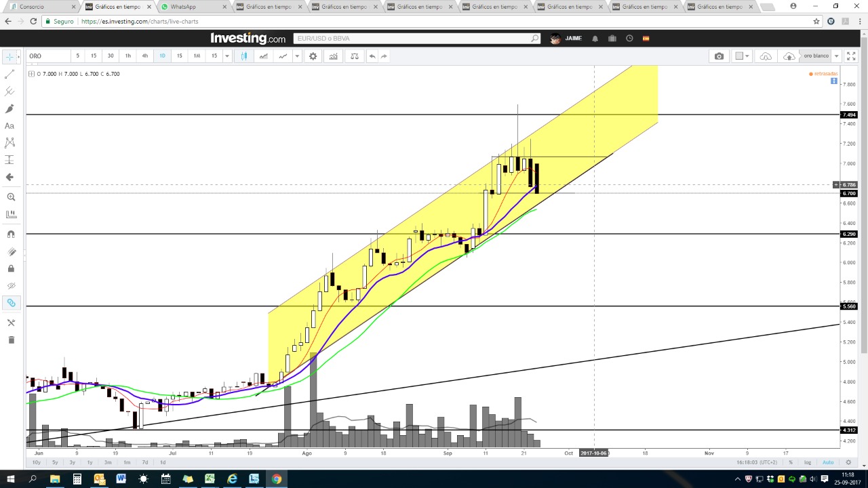Toggle the log scale button
868x488 pixels.
(x=807, y=462)
